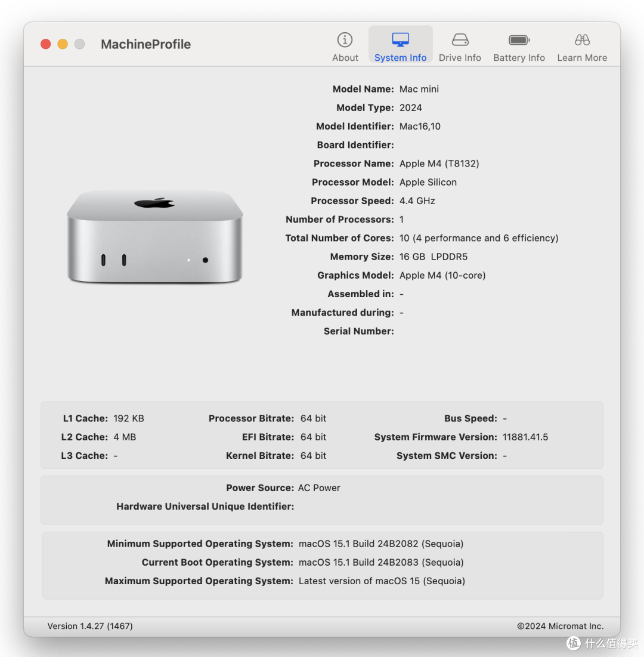Viewport: 644px width, 657px height.
Task: Select the EFI Bitrate value '64 bit'
Action: (x=313, y=437)
